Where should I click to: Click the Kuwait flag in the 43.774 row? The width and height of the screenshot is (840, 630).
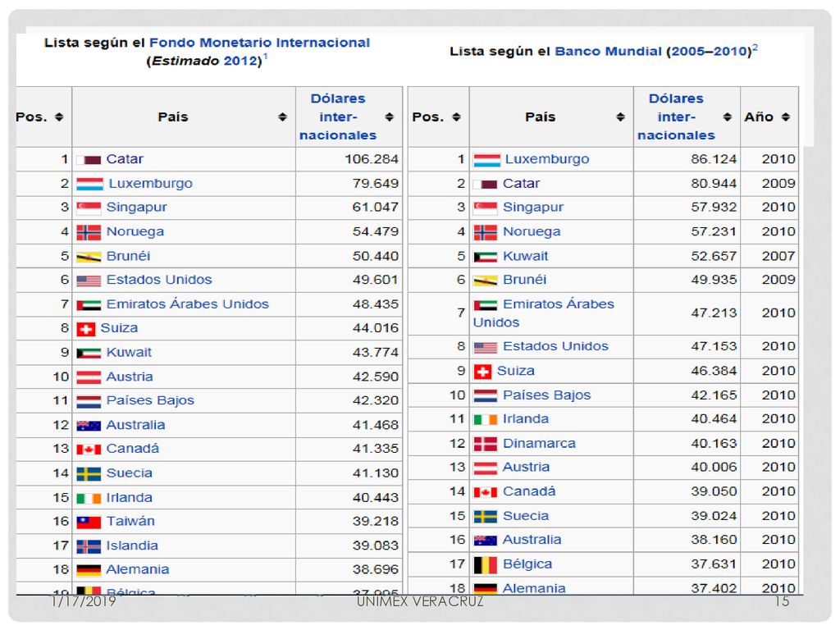coord(89,353)
